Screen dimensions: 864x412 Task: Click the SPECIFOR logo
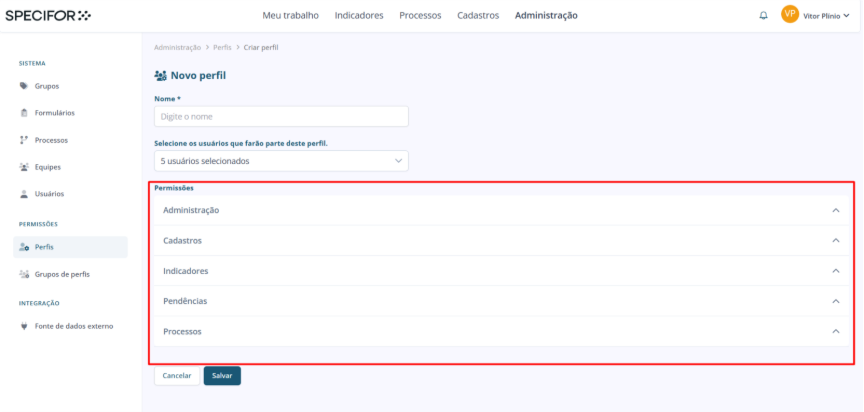tap(48, 15)
